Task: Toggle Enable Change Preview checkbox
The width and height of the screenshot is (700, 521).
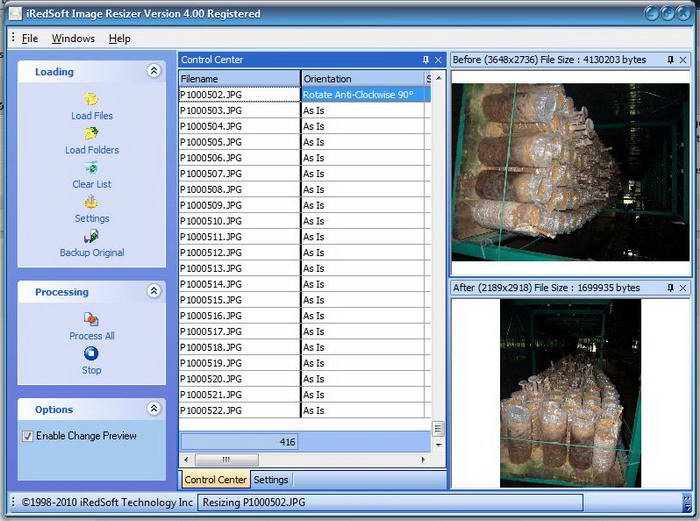Action: click(27, 436)
